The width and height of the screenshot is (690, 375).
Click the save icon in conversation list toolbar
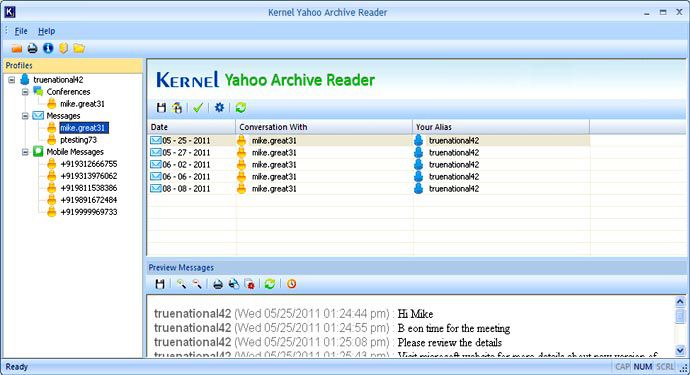point(161,107)
